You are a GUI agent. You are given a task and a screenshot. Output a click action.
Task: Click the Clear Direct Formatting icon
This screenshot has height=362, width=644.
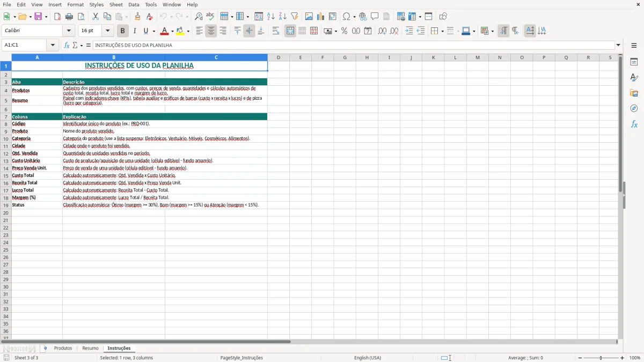click(149, 17)
